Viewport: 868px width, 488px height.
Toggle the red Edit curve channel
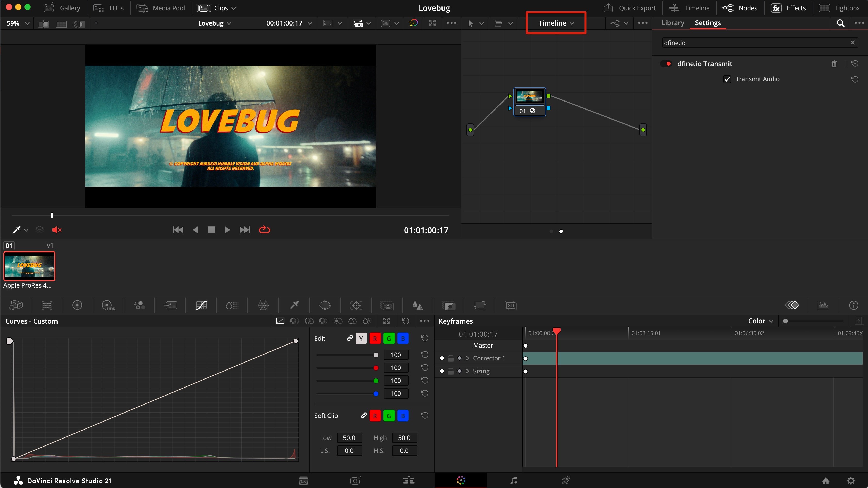point(375,339)
